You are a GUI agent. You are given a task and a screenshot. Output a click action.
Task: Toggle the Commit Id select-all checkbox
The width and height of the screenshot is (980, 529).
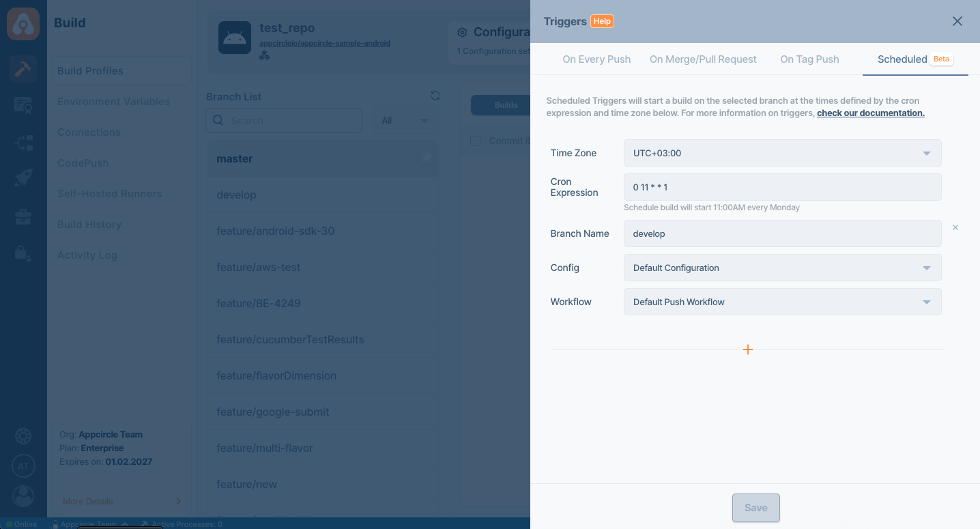pyautogui.click(x=476, y=141)
